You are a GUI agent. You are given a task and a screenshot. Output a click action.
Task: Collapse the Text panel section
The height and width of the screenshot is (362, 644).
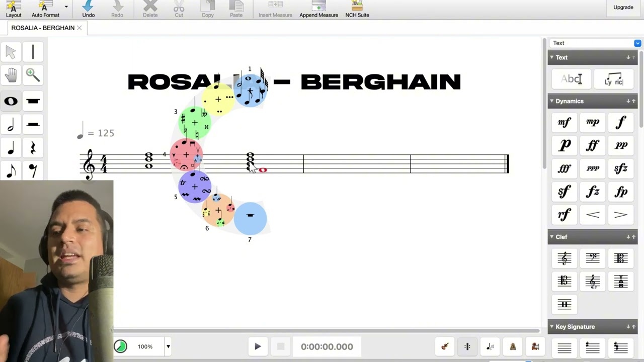pos(551,57)
